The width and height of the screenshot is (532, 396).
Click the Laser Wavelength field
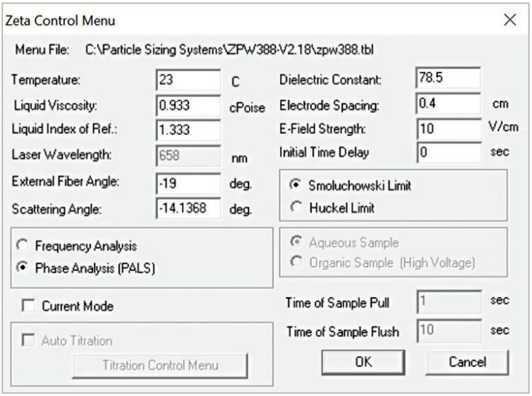point(188,155)
